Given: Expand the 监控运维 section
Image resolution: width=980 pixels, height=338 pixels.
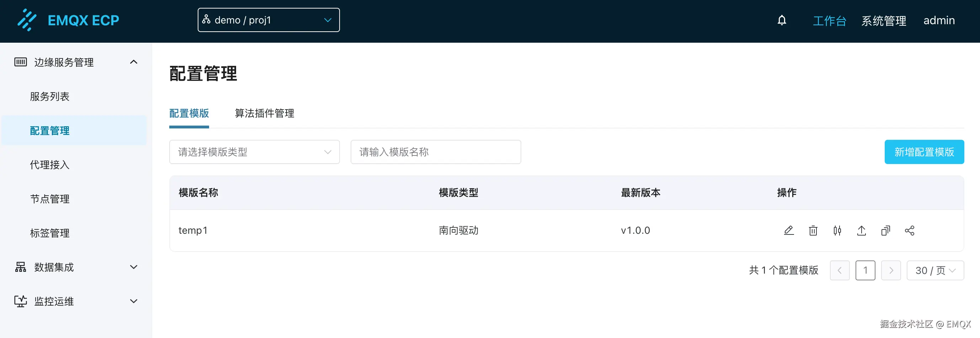Looking at the screenshot, I should pyautogui.click(x=133, y=301).
